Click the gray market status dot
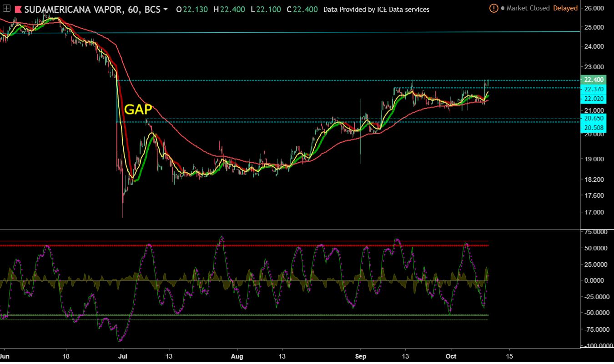 click(x=503, y=8)
